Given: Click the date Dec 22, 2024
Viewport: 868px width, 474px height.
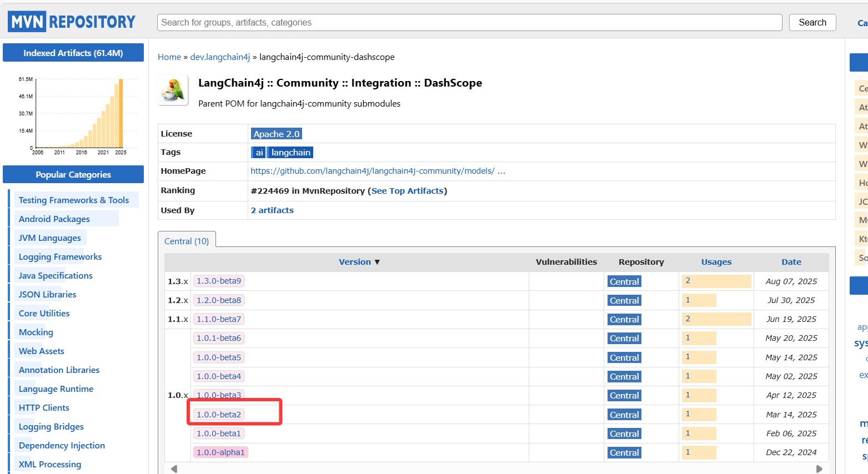Looking at the screenshot, I should tap(791, 452).
